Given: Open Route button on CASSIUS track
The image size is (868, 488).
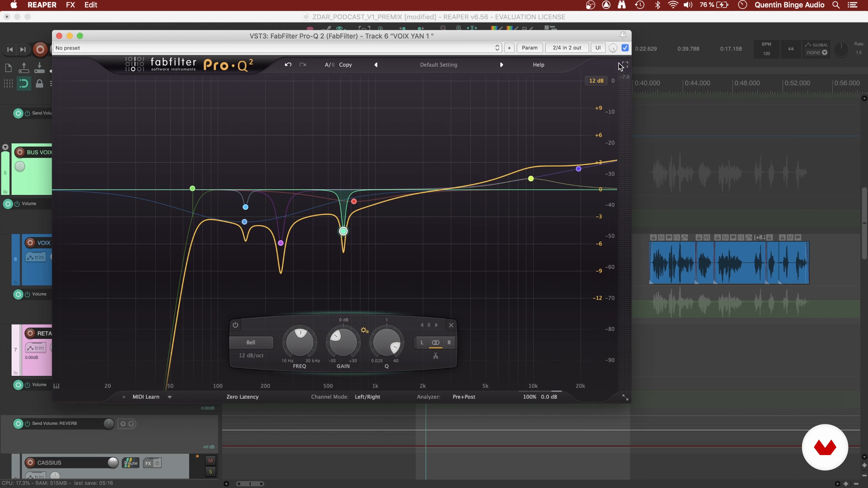Looking at the screenshot, I should [131, 463].
